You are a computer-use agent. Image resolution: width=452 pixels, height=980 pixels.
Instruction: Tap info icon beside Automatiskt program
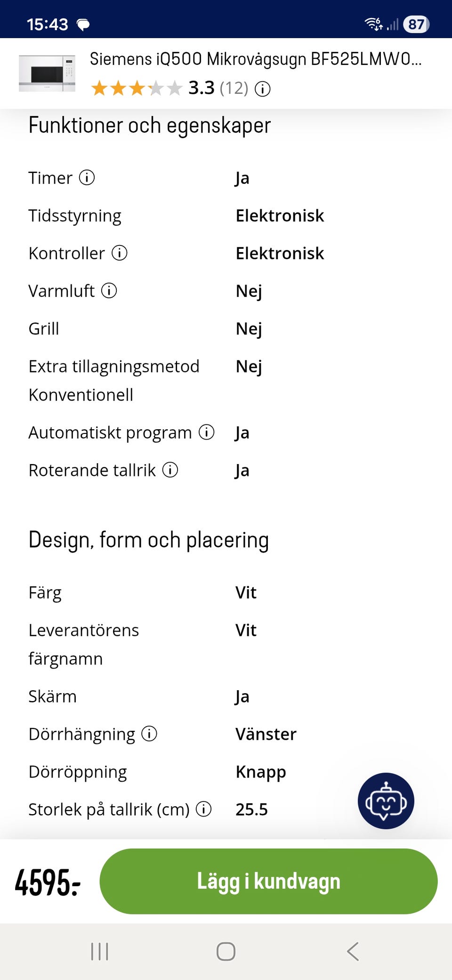pyautogui.click(x=207, y=432)
